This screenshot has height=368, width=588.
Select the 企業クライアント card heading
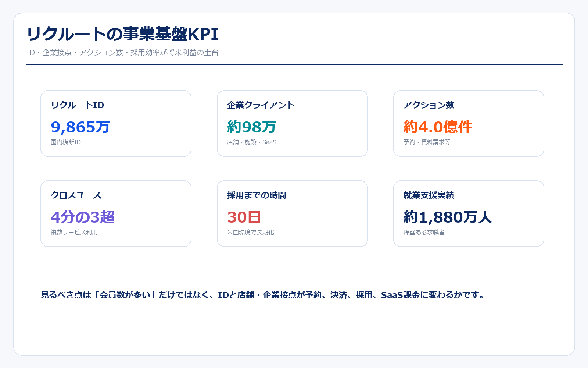[261, 105]
